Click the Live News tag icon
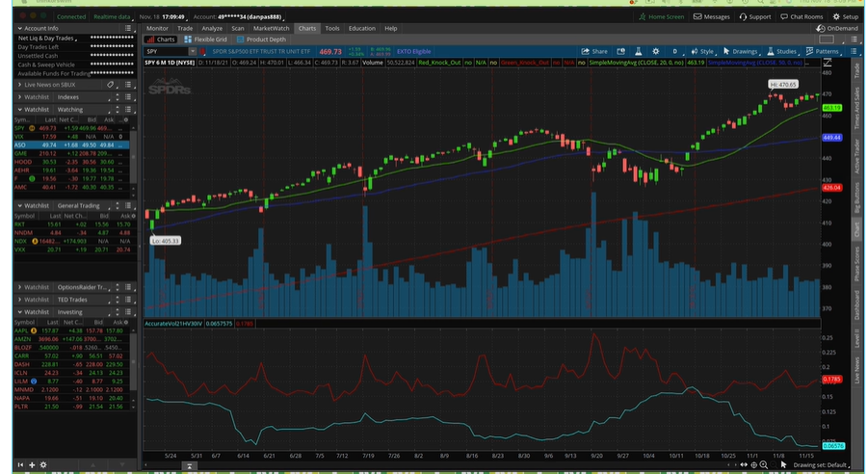Viewport: 868px width, 474px height. 110,85
